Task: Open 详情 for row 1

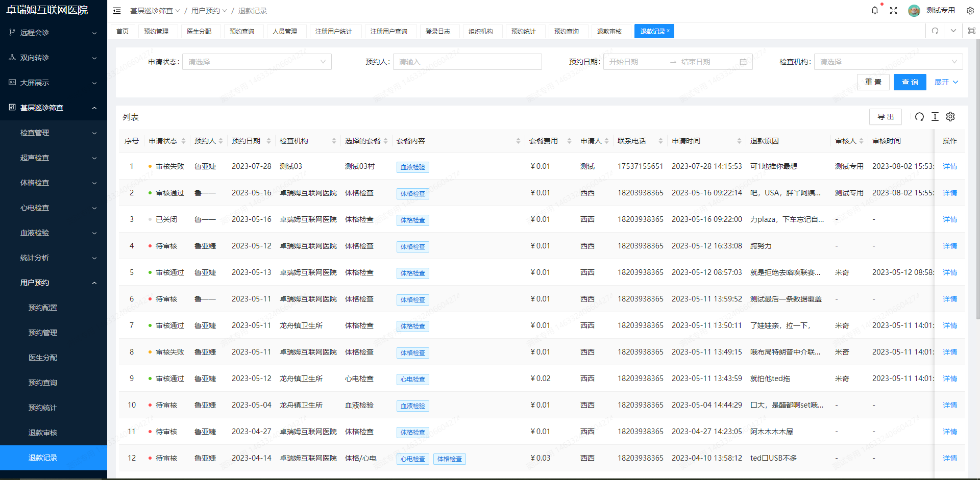Action: (950, 166)
